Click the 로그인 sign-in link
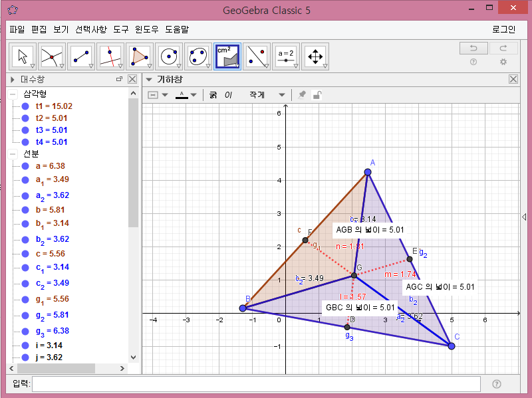Image resolution: width=532 pixels, height=398 pixels. point(504,29)
